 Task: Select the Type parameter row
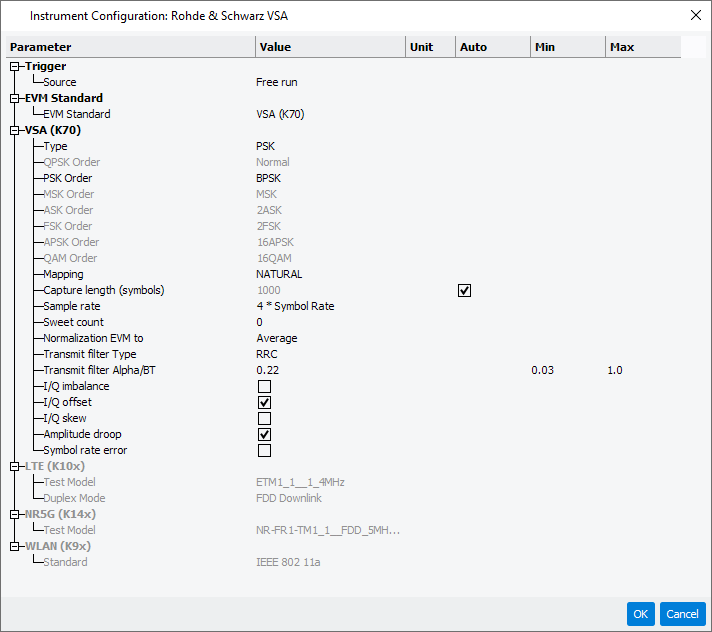click(55, 146)
